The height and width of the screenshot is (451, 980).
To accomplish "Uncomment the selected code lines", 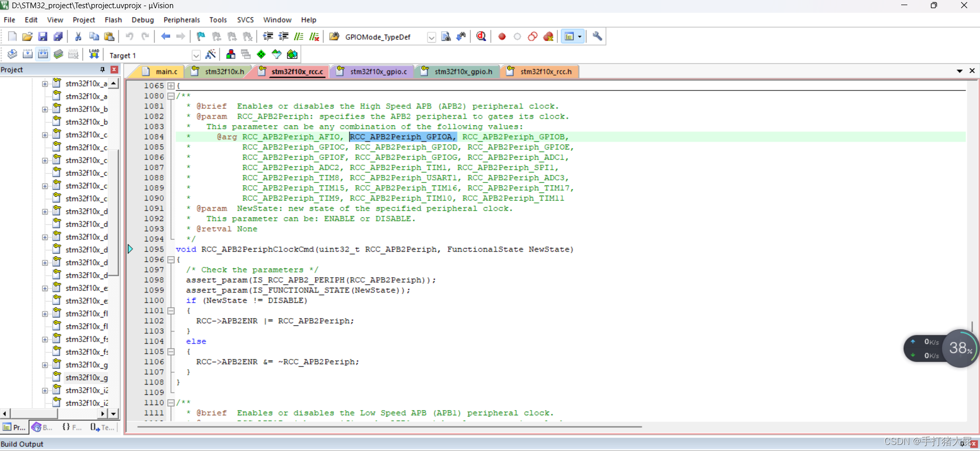I will coord(315,36).
